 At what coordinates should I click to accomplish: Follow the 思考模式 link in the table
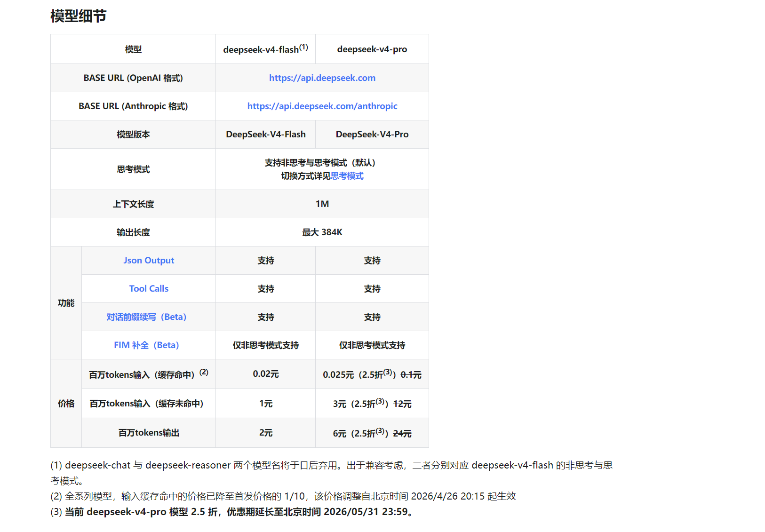(x=347, y=176)
